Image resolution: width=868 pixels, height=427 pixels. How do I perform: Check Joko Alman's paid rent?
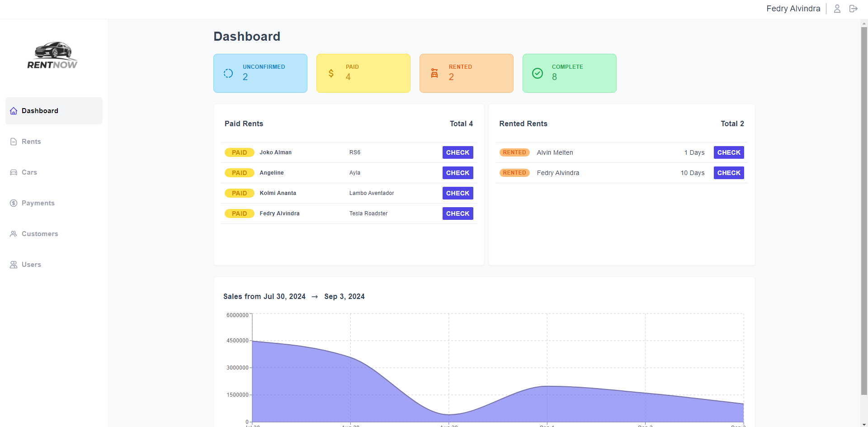coord(458,152)
